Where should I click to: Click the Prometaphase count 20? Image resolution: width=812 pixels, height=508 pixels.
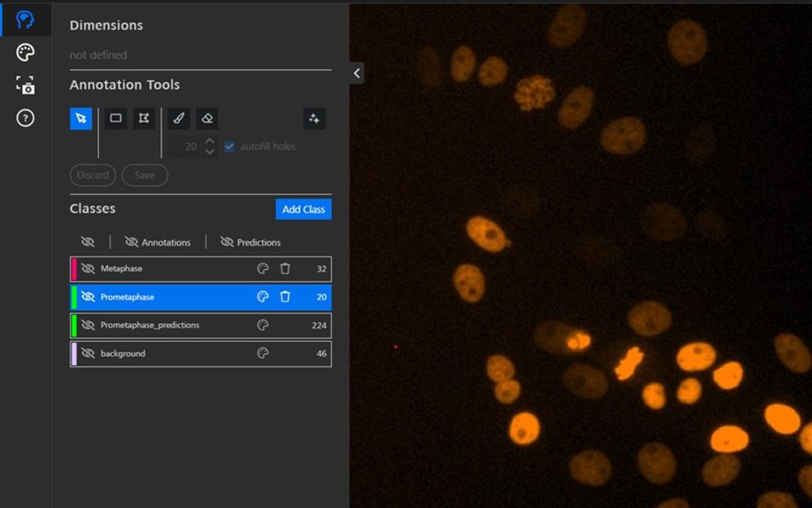tap(322, 297)
